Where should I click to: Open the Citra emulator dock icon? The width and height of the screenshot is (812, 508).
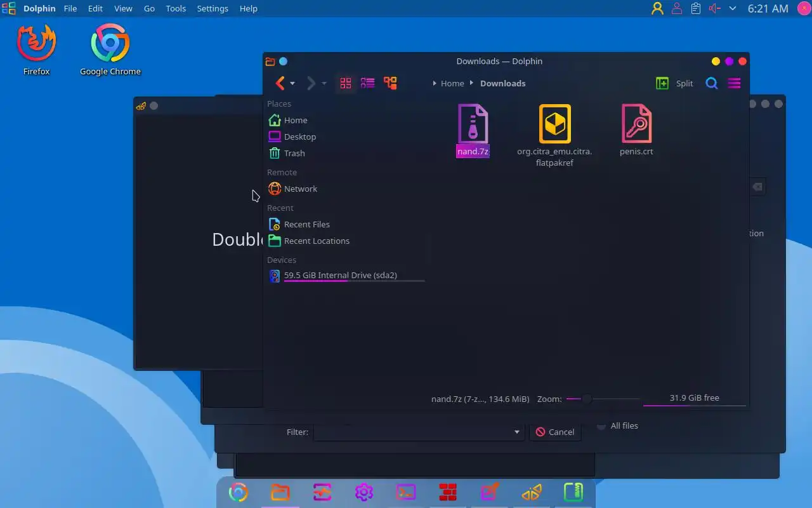pos(532,492)
